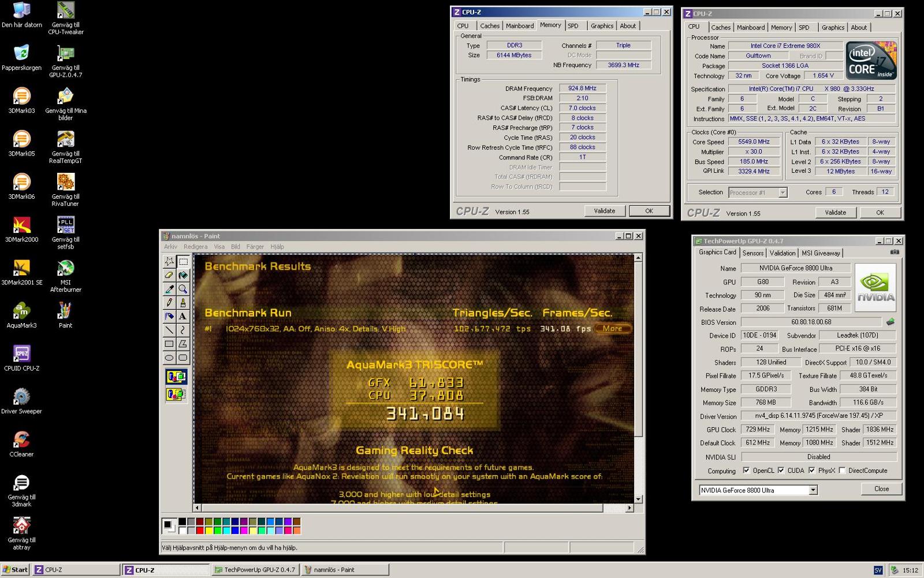This screenshot has width=924, height=578.
Task: Open the Arkiv menu in Paint
Action: tap(170, 246)
